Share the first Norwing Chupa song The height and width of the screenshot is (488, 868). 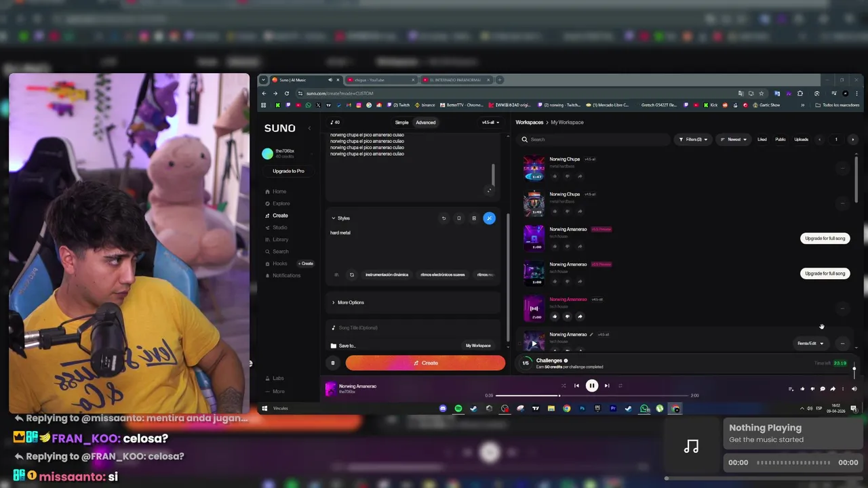(x=580, y=176)
